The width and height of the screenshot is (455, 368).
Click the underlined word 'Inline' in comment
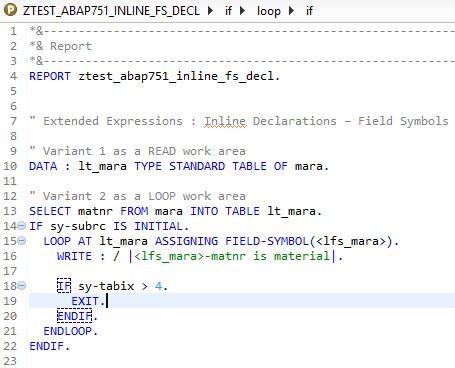(x=225, y=121)
